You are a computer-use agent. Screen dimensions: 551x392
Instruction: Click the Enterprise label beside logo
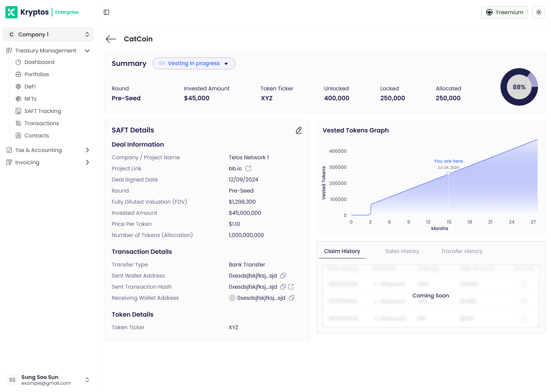click(x=67, y=12)
